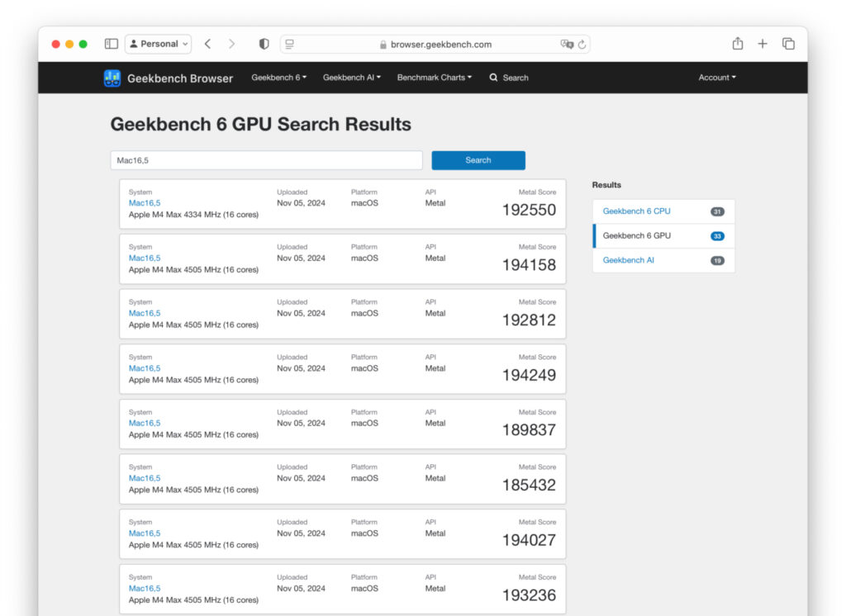Viewport: 846px width, 616px height.
Task: Open Mac16,5 link scoring 194249
Action: coord(145,368)
